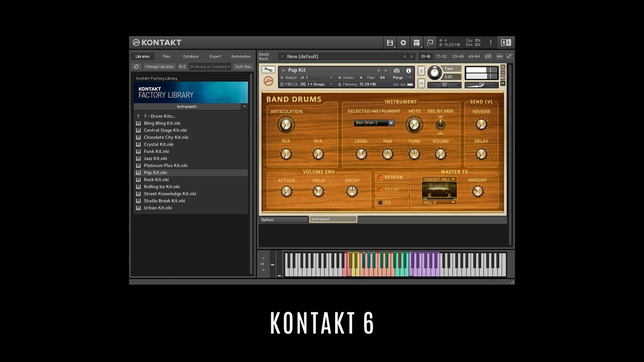Open the Hall A preset dropdown
Viewport: 644px width, 362px height.
point(439,202)
